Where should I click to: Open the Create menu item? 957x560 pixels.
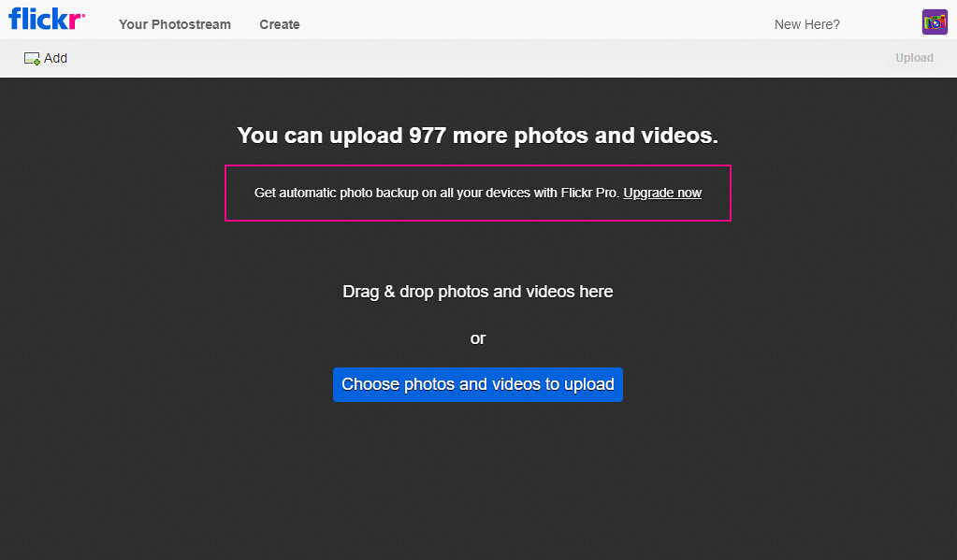(x=279, y=24)
